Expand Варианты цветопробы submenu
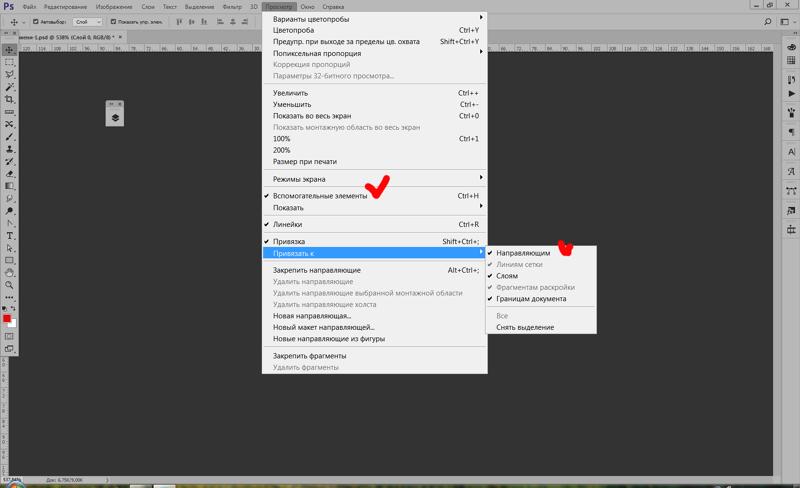 pyautogui.click(x=374, y=19)
